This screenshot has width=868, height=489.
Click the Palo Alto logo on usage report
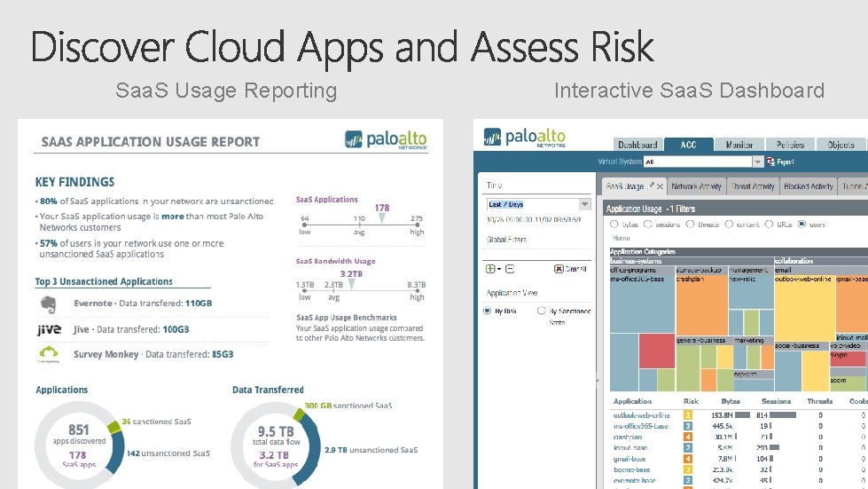386,139
